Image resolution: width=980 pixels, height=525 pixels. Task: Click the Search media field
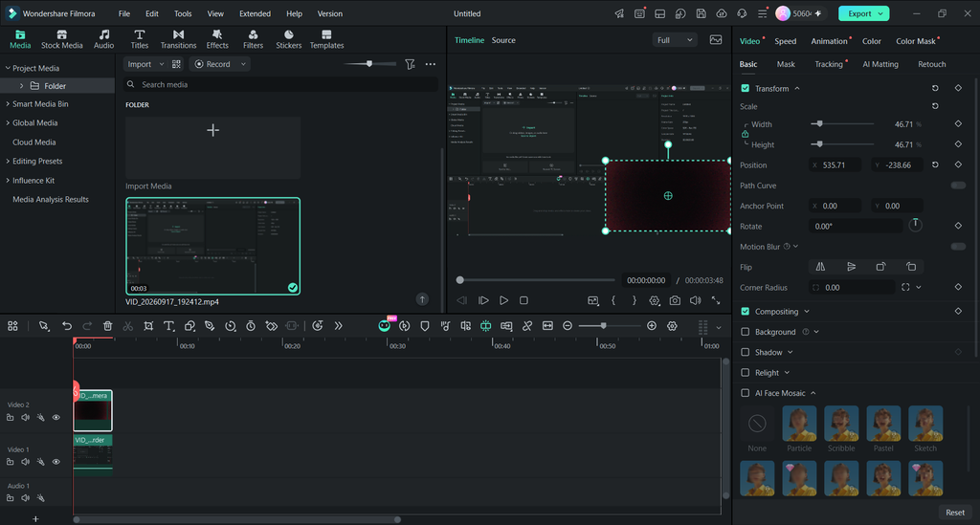pyautogui.click(x=280, y=84)
